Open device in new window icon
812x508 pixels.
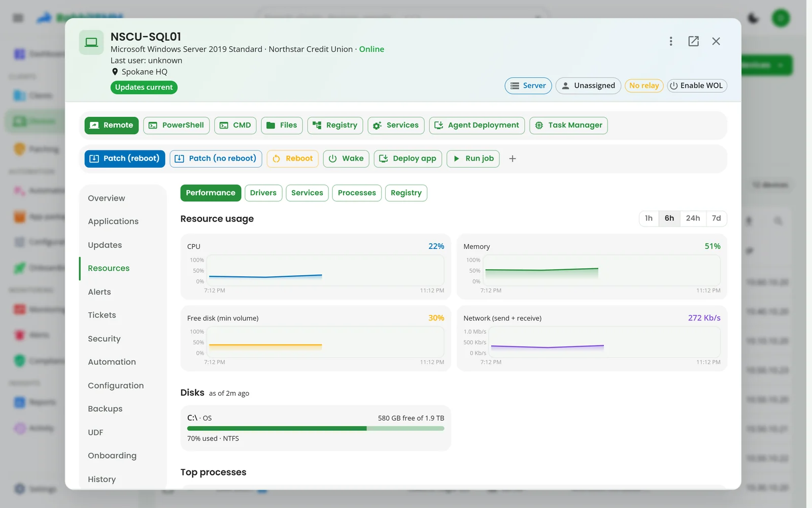click(x=693, y=41)
